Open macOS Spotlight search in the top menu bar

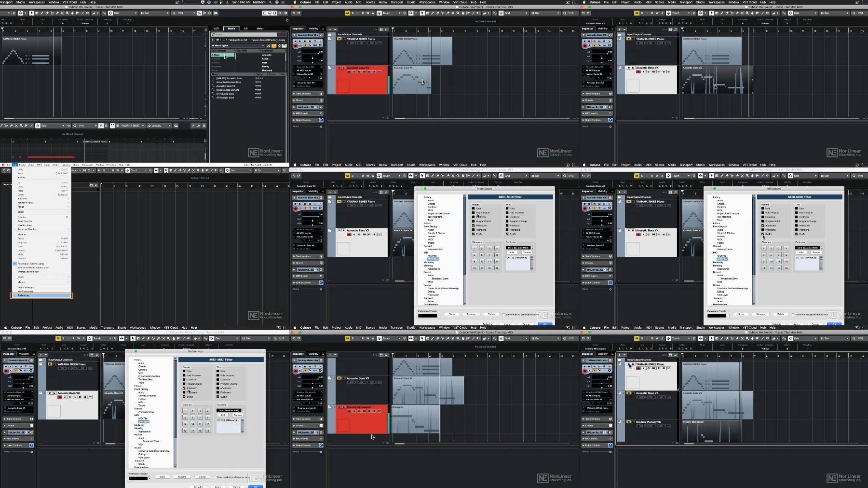270,2
